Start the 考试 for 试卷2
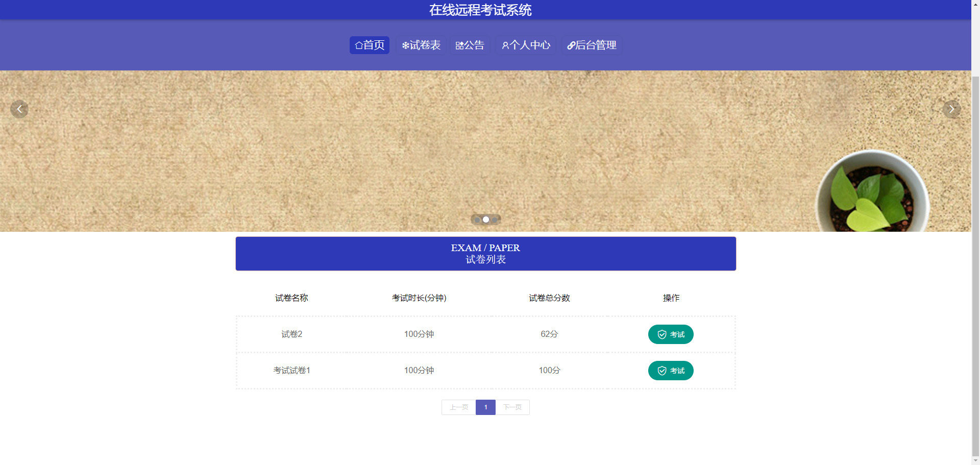The width and height of the screenshot is (980, 465). [671, 334]
